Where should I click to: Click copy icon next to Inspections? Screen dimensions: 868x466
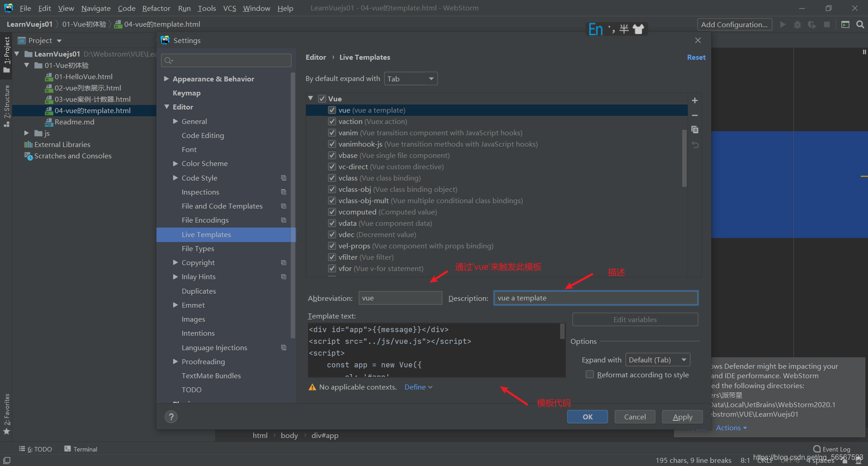tap(283, 192)
